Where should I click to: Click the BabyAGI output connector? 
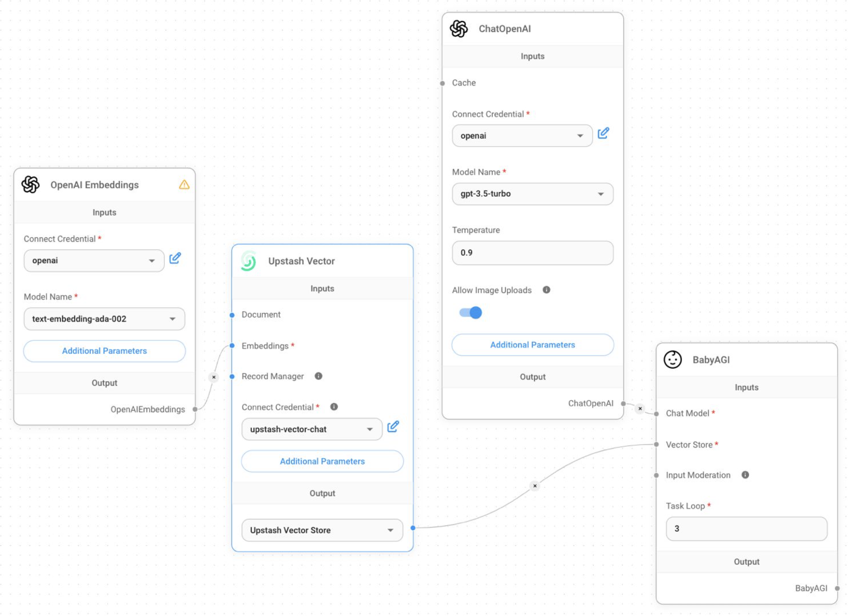point(837,588)
